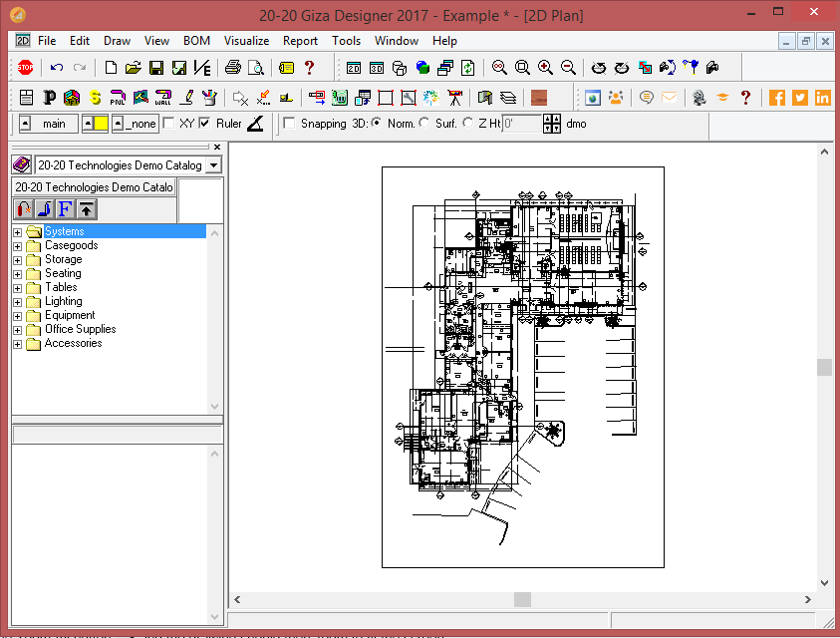Click the bold P tool icon
840x638 pixels.
[x=49, y=98]
